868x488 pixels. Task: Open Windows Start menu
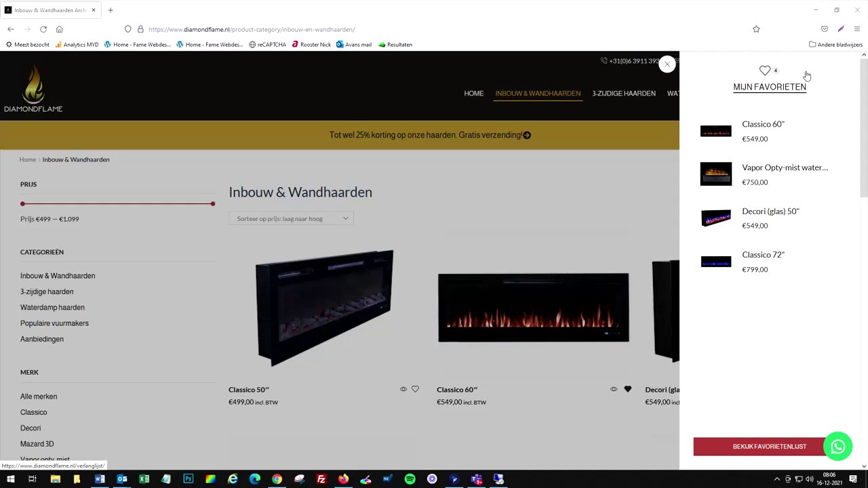coord(10,479)
